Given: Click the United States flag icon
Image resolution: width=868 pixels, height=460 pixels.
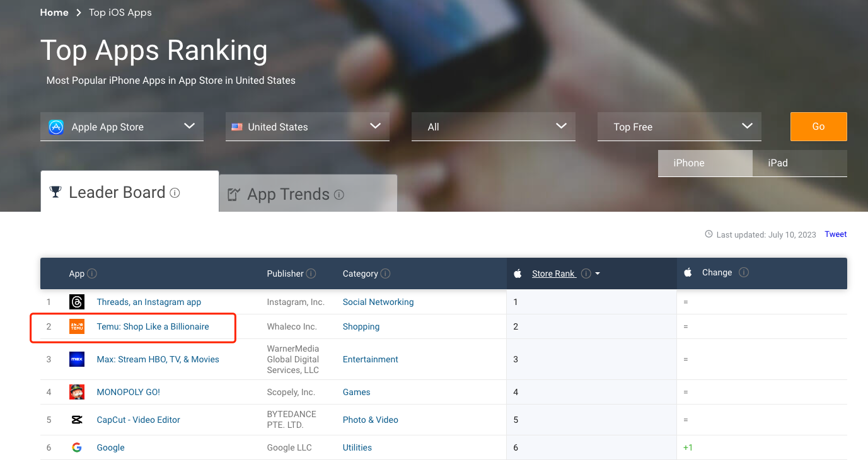Looking at the screenshot, I should coord(237,127).
